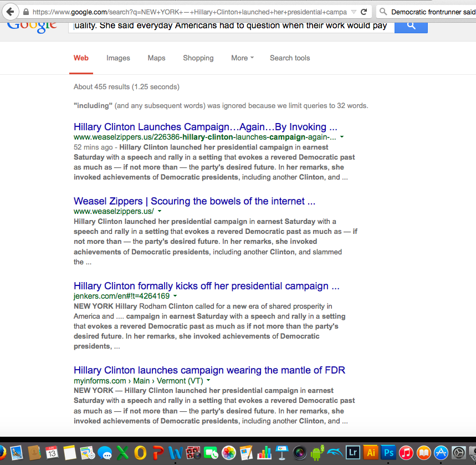Open the URL history dropdown arrow
476x465 pixels.
354,12
